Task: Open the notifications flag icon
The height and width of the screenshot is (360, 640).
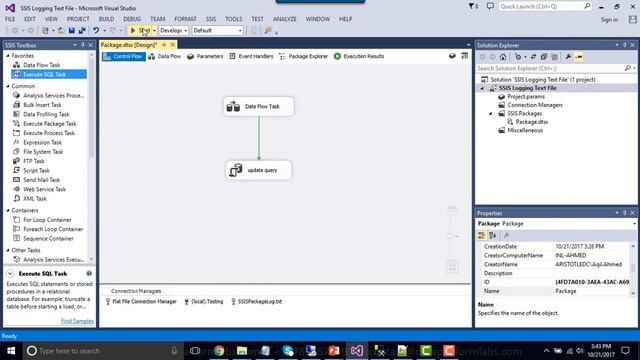Action: click(473, 7)
